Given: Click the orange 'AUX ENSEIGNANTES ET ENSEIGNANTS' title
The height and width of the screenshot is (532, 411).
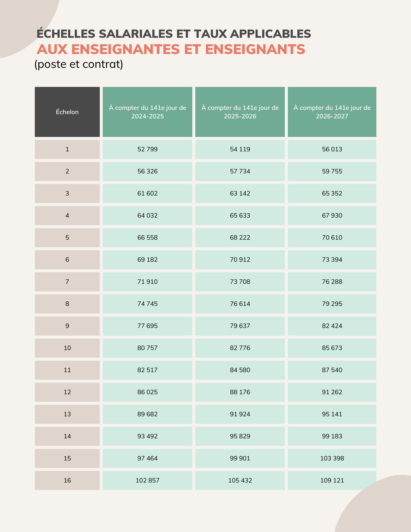Looking at the screenshot, I should tap(171, 49).
